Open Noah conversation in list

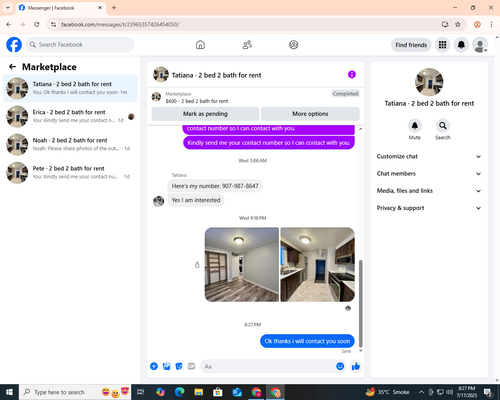70,144
